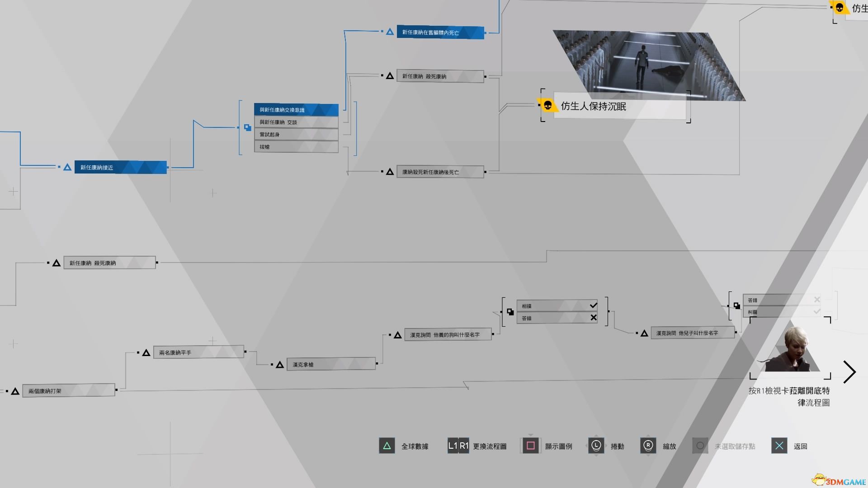
Task: Click the 漢克詢問 他養的狗叫什麼名字 node
Action: pyautogui.click(x=448, y=335)
